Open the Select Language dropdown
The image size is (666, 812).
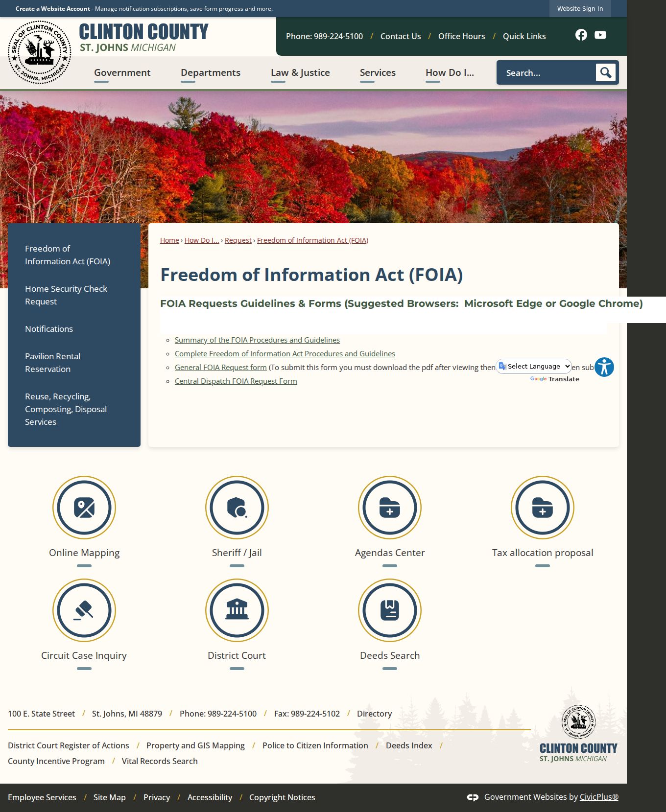pos(534,366)
